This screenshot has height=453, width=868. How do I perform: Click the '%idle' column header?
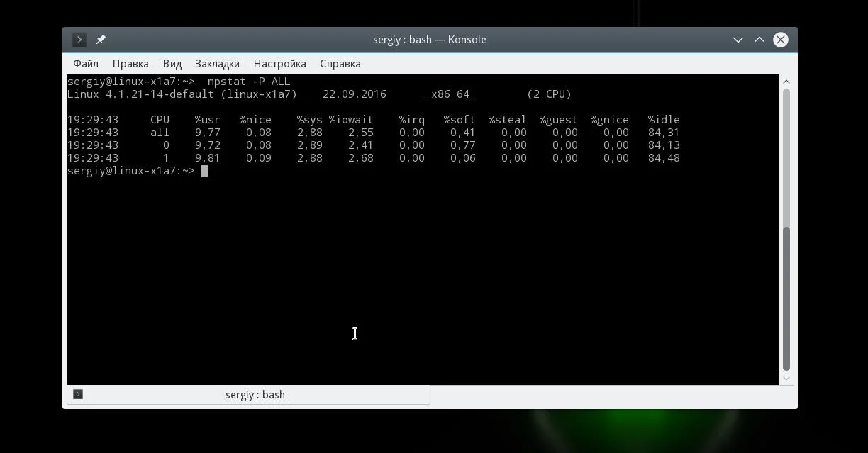click(664, 120)
